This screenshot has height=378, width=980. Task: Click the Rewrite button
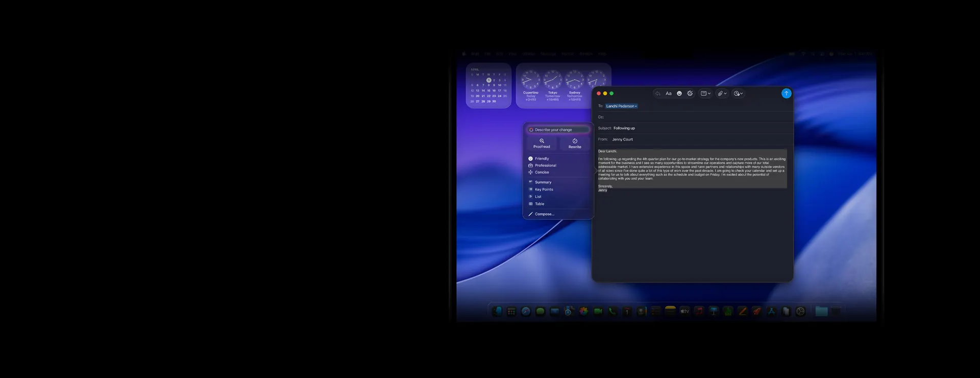(x=575, y=144)
